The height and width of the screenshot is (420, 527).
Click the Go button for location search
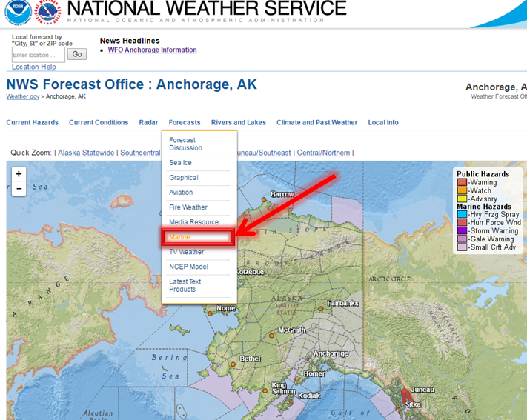pos(77,54)
